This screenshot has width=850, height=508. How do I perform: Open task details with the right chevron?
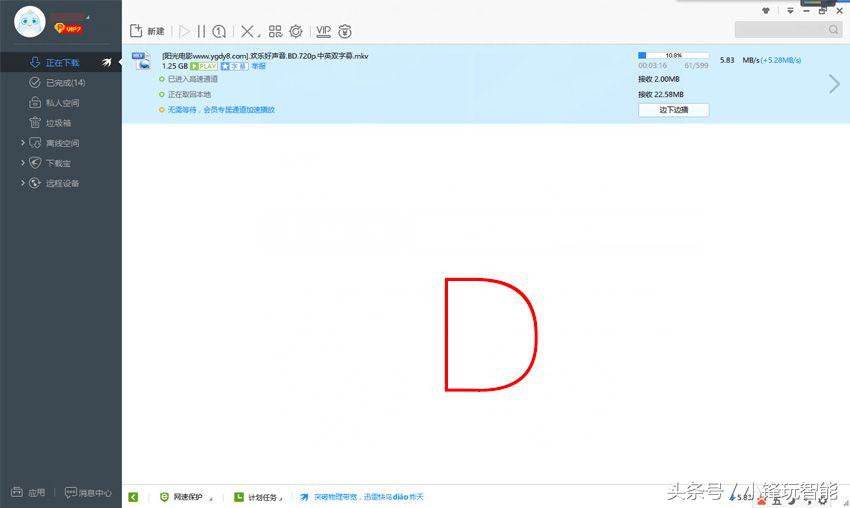pyautogui.click(x=834, y=83)
